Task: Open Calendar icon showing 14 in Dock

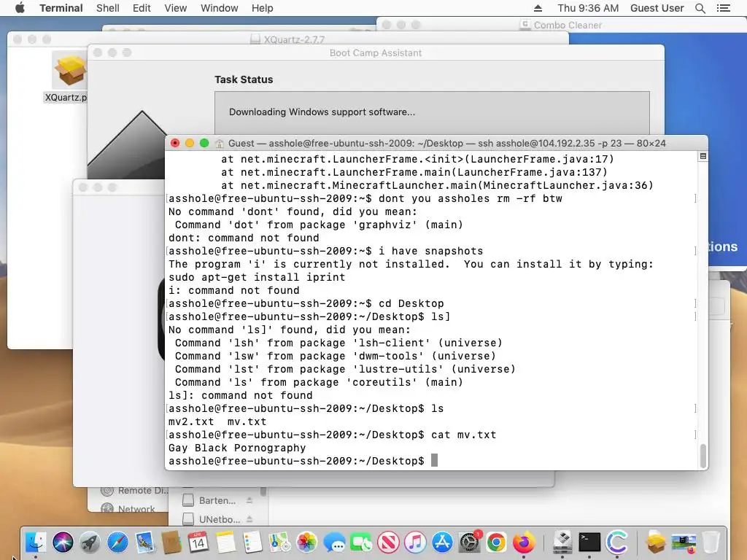Action: coord(198,542)
